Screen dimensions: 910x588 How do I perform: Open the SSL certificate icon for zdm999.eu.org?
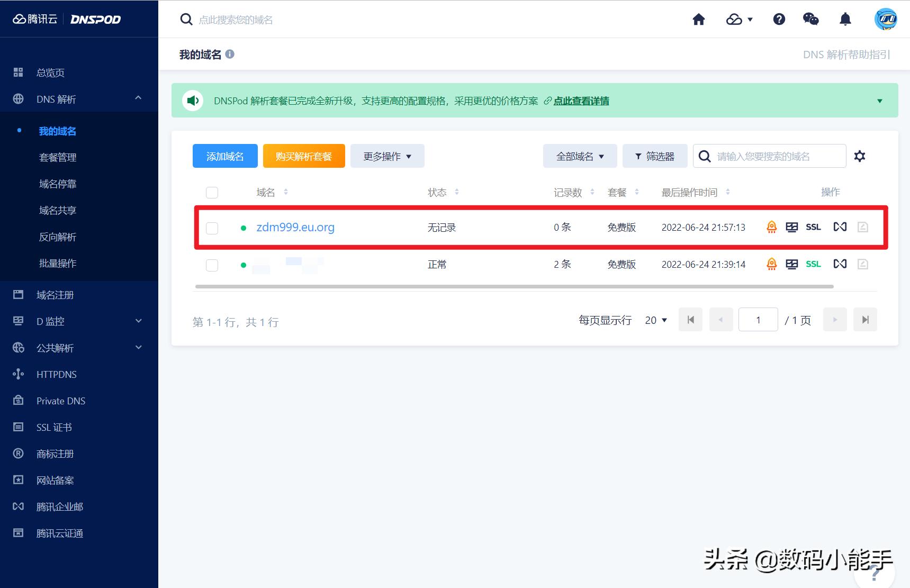coord(813,227)
